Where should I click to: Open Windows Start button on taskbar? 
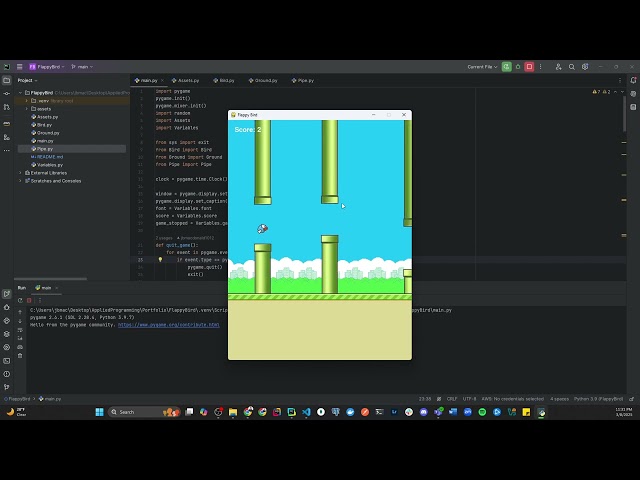pyautogui.click(x=99, y=412)
